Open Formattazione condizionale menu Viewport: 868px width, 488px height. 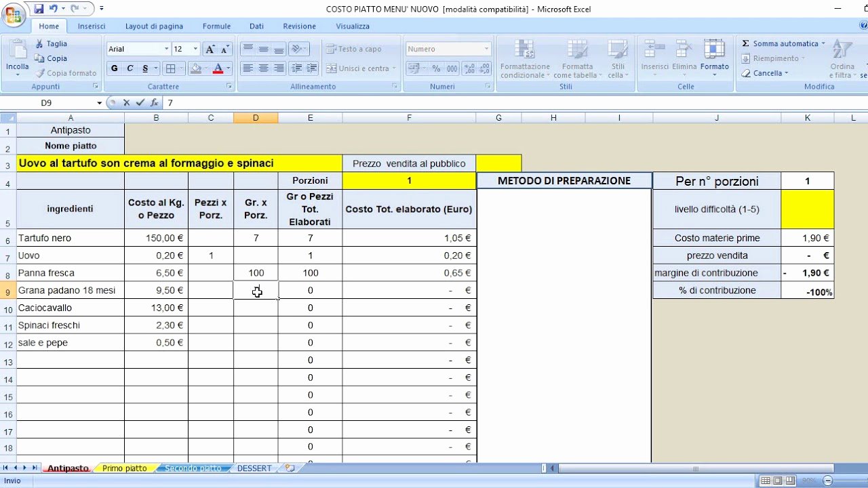tap(525, 59)
